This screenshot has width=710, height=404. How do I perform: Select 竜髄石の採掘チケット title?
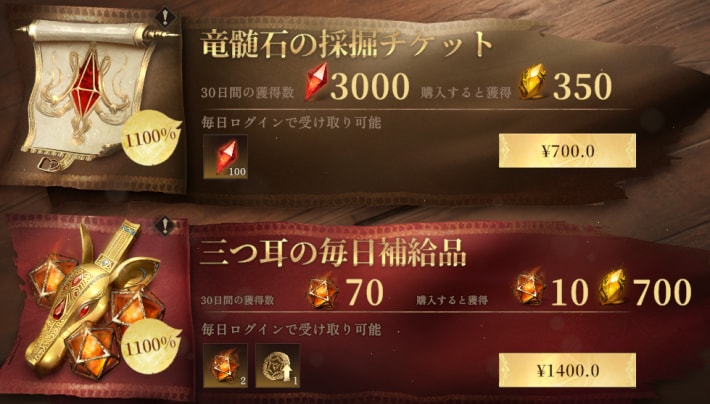pos(345,44)
